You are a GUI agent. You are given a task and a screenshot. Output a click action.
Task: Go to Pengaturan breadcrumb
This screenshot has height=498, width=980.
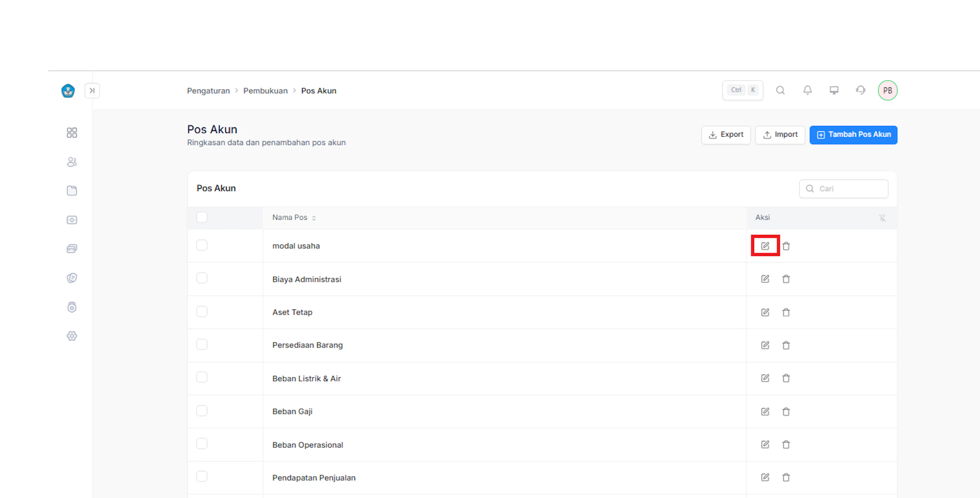click(x=209, y=91)
